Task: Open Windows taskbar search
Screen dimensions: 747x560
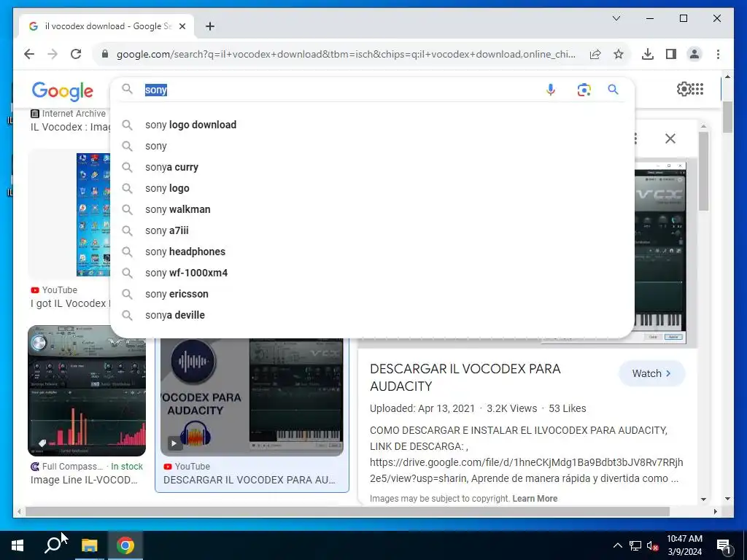Action: point(53,545)
